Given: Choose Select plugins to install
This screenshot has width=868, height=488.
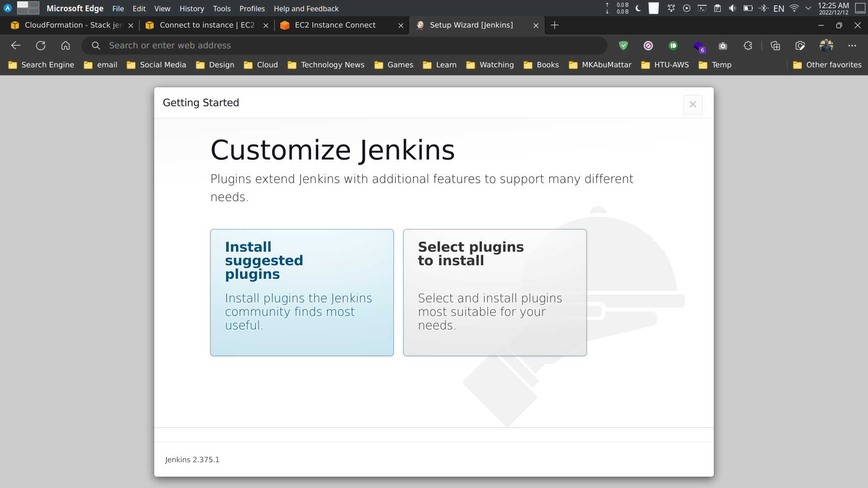Looking at the screenshot, I should [x=495, y=292].
